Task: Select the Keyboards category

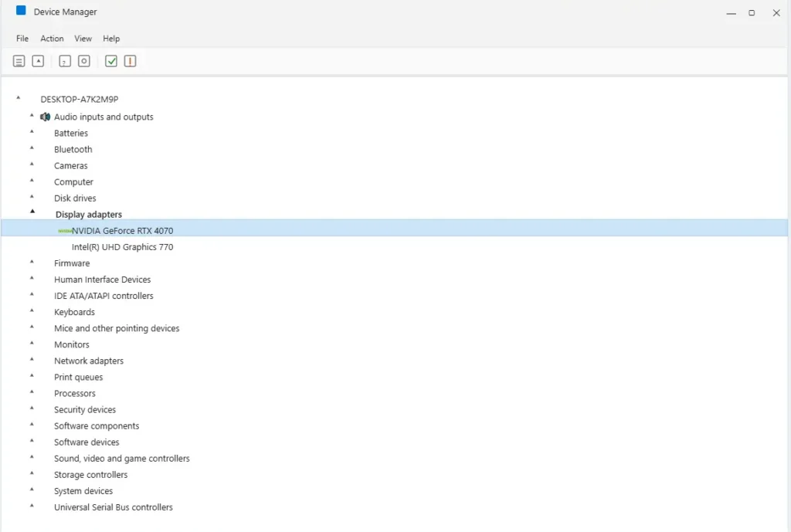Action: click(x=74, y=311)
